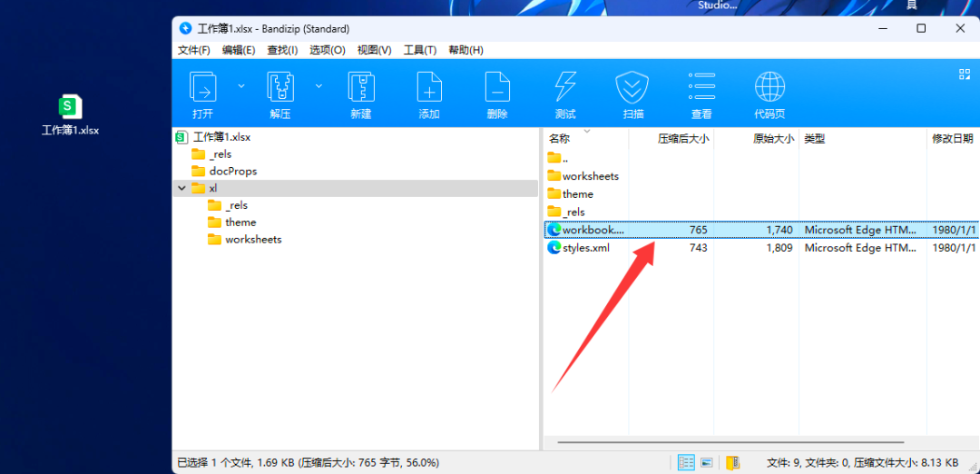Image resolution: width=980 pixels, height=474 pixels.
Task: Click the 扫描 (Scan) shield icon
Action: click(x=632, y=87)
